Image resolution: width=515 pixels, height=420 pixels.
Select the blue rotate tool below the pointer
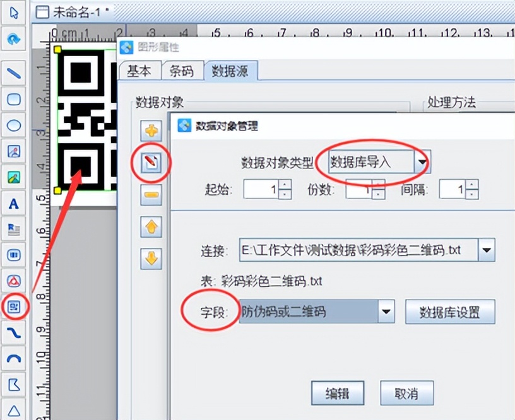(14, 39)
